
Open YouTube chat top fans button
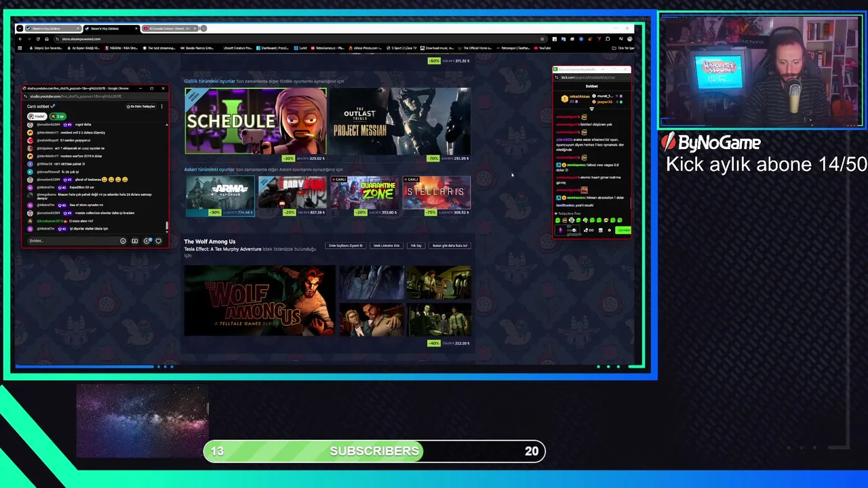point(141,106)
